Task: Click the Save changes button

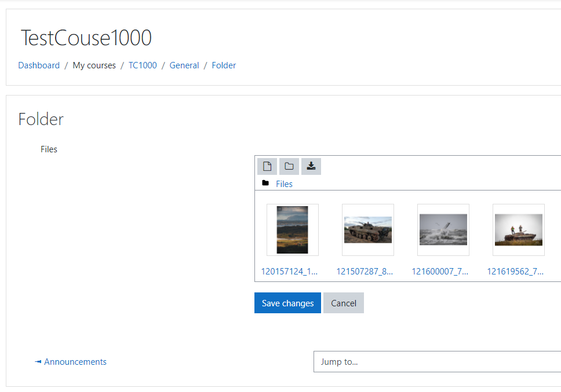Action: (287, 303)
